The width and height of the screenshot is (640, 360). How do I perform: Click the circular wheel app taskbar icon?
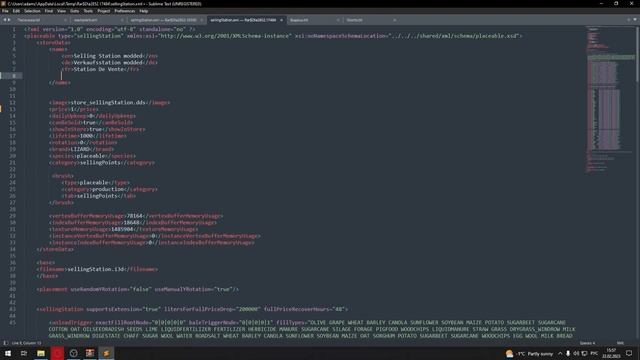point(73,353)
